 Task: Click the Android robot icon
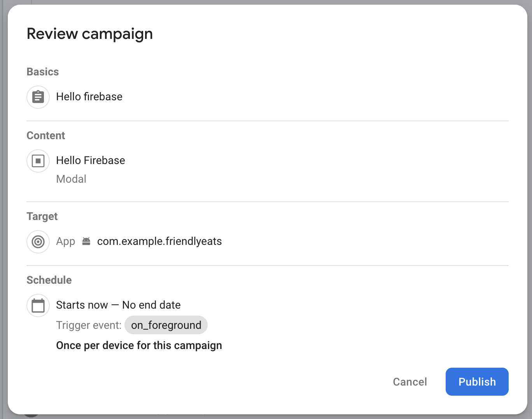point(86,241)
